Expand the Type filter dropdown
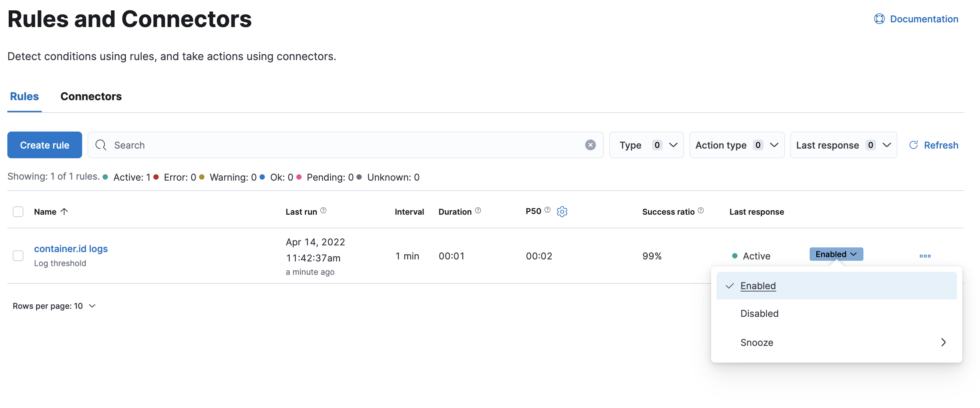Viewport: 980px width, 408px height. tap(648, 144)
